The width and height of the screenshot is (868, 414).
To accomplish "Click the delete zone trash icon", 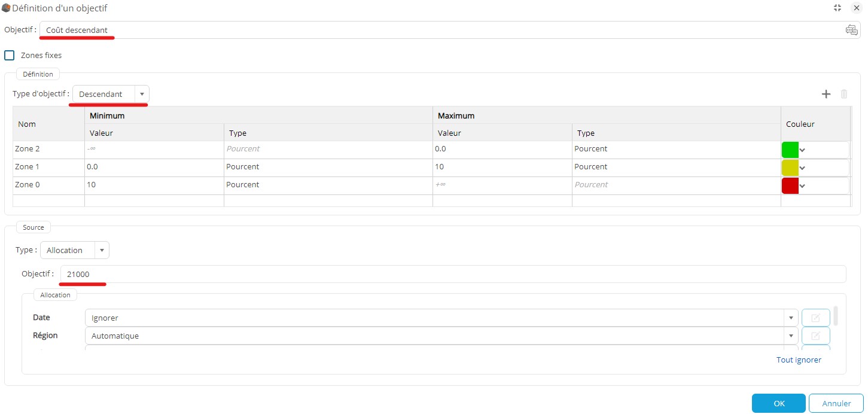I will [844, 94].
